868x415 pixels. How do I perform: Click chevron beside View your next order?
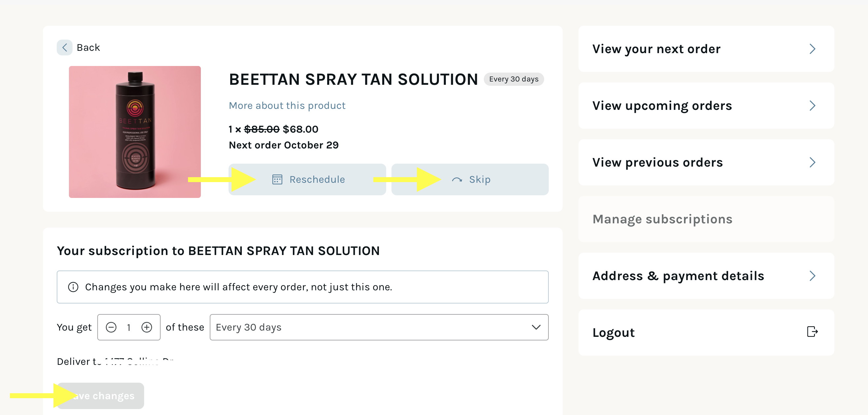pyautogui.click(x=812, y=49)
